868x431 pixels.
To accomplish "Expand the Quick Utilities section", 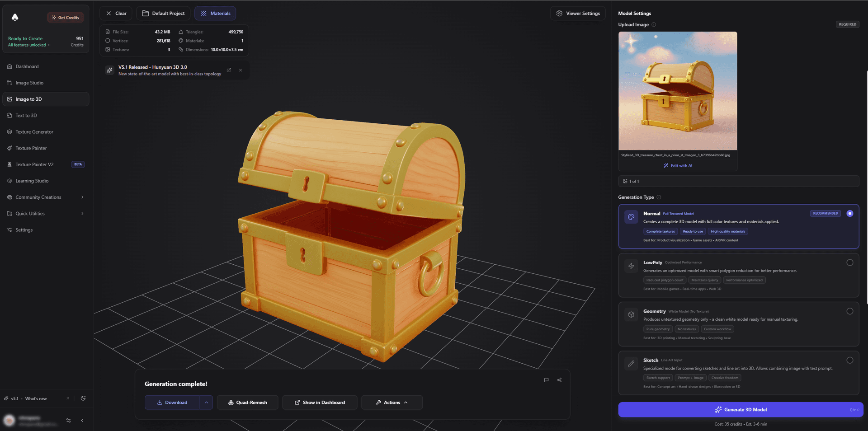I will (x=46, y=213).
